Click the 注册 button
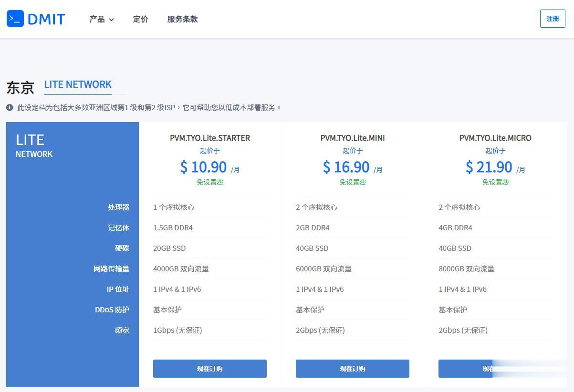This screenshot has height=392, width=574. pyautogui.click(x=553, y=19)
